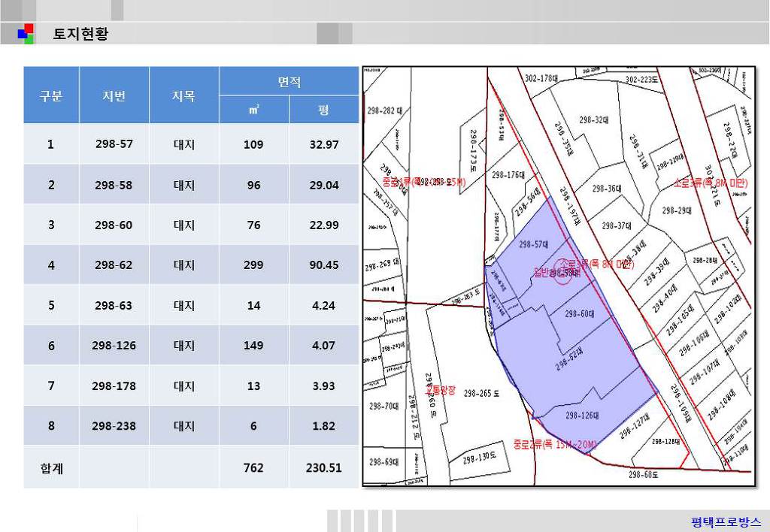The height and width of the screenshot is (532, 770).
Task: Click the 면적 header cell
Action: (290, 81)
